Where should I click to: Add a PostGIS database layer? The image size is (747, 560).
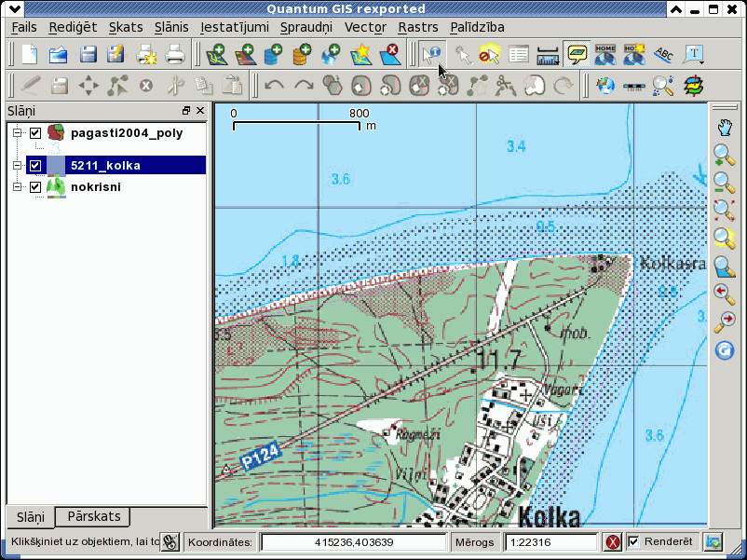click(274, 54)
